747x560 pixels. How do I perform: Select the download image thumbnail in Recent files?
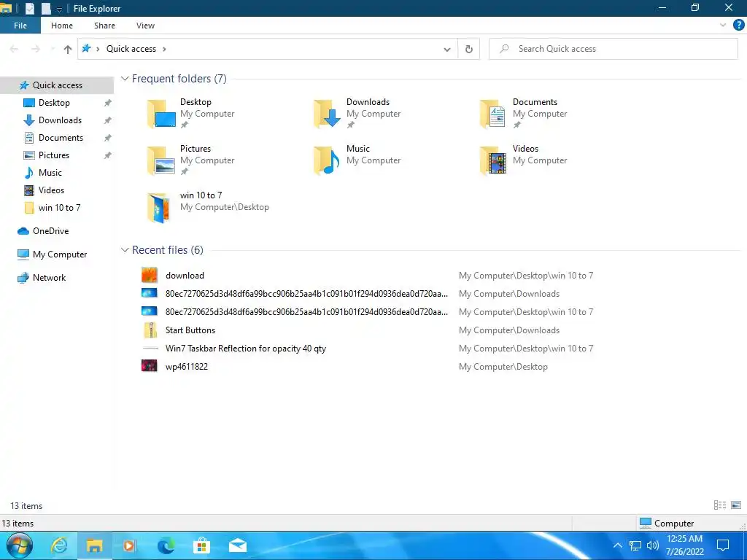point(149,275)
